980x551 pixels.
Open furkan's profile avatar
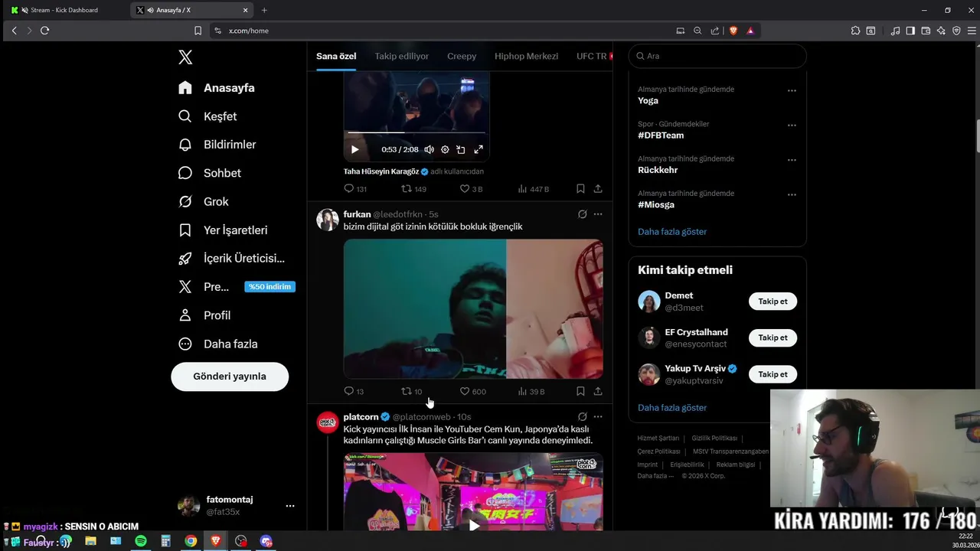(328, 220)
